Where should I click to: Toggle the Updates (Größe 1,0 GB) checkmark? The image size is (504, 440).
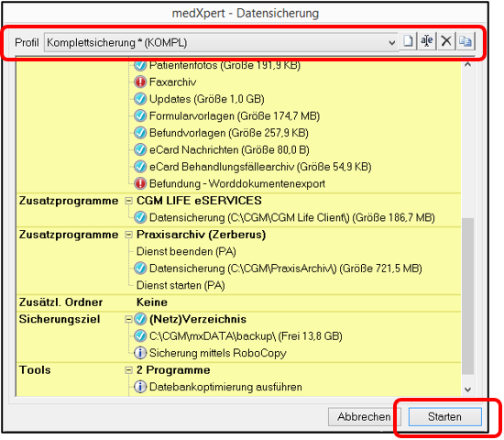tap(140, 99)
